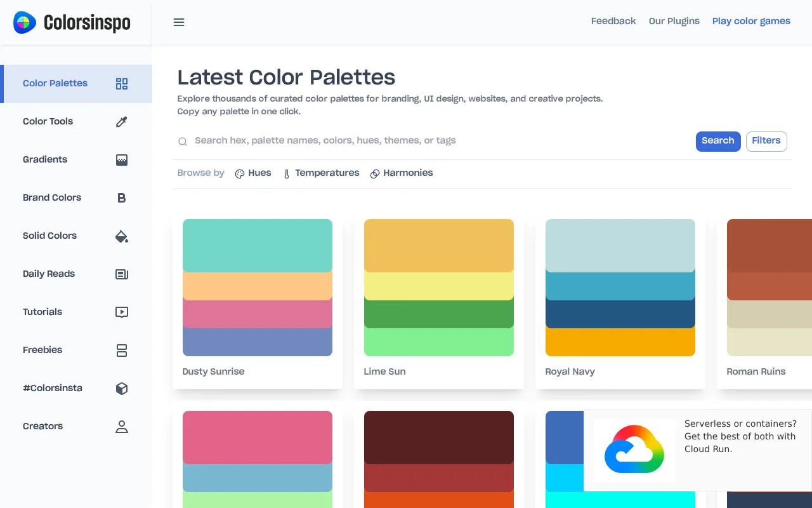Browse by Harmonies
Screen dimensions: 812x508
pyautogui.click(x=402, y=173)
